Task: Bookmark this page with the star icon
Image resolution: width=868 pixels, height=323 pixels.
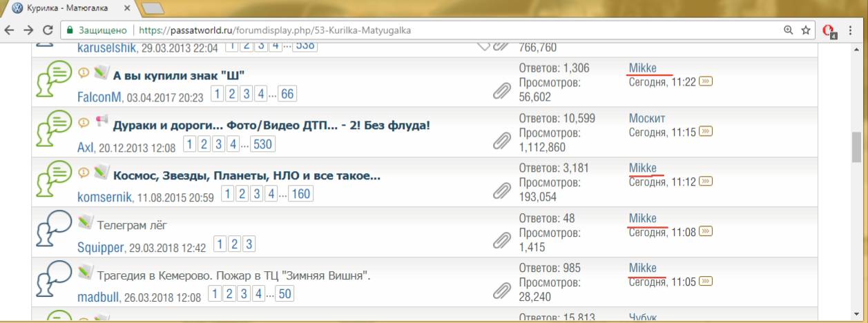Action: 806,30
